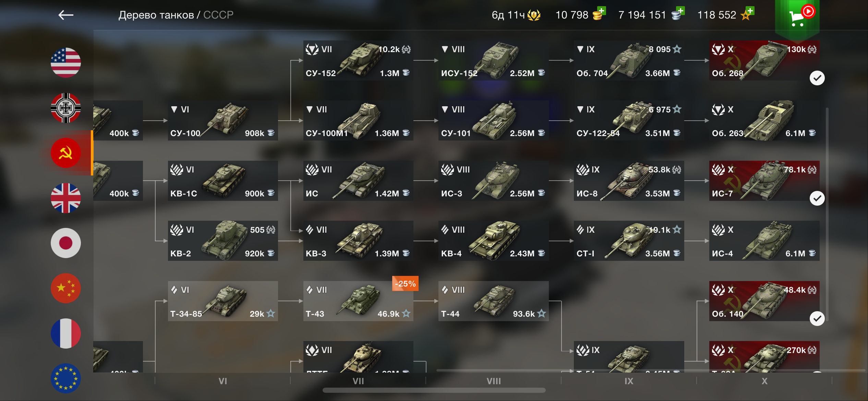The image size is (868, 401).
Task: Choose the Japan nation flag icon
Action: point(65,243)
